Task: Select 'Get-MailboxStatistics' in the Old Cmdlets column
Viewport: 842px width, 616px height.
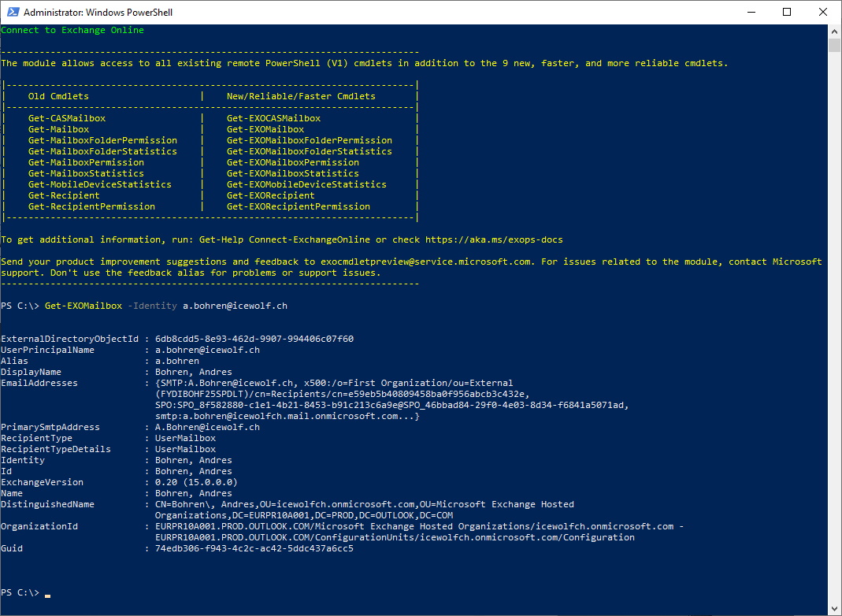Action: tap(87, 173)
